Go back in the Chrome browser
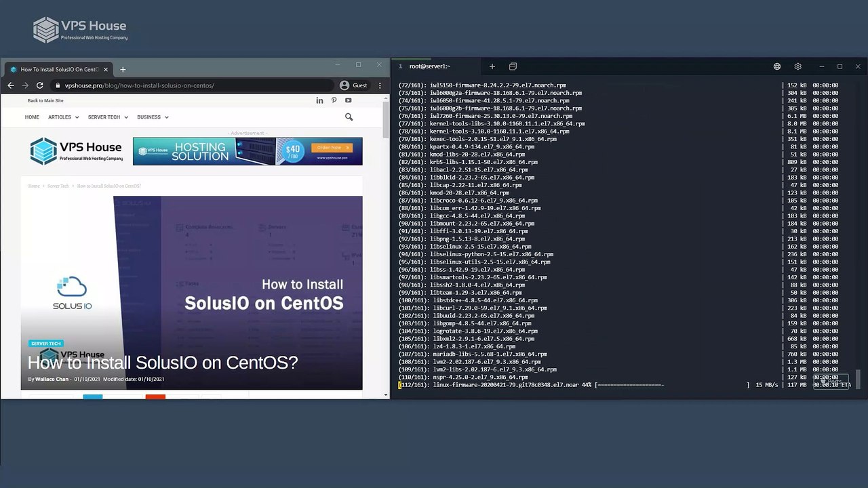The image size is (868, 488). (x=11, y=85)
